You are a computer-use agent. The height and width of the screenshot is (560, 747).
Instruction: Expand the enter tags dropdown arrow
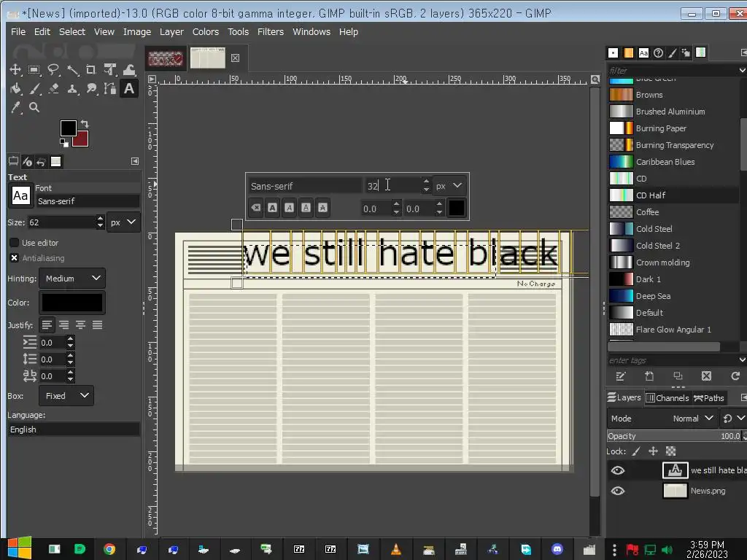(742, 360)
